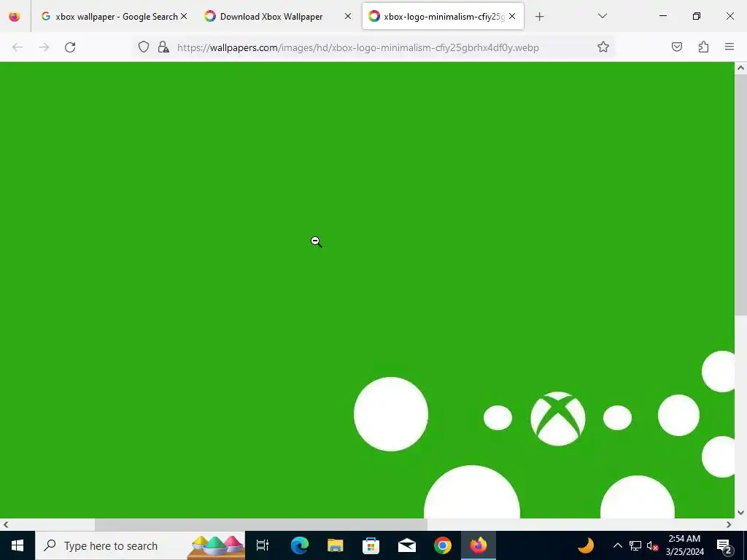Go forward to the next page

click(44, 47)
